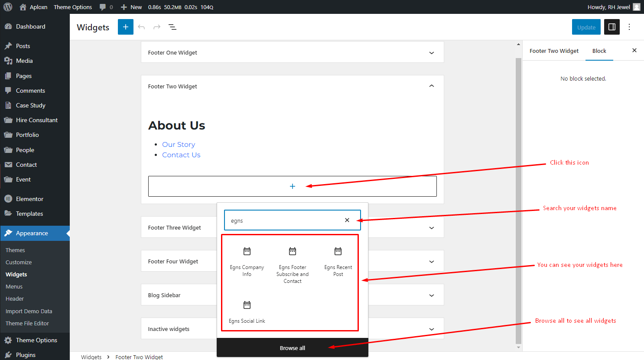Open Menus submenu link
Viewport: 644px width, 360px height.
(14, 286)
